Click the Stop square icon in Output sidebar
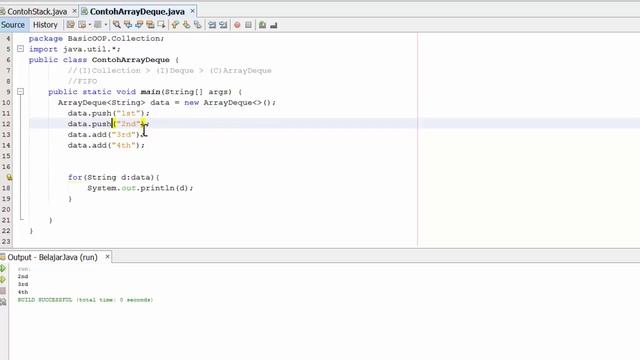 pos(3,291)
